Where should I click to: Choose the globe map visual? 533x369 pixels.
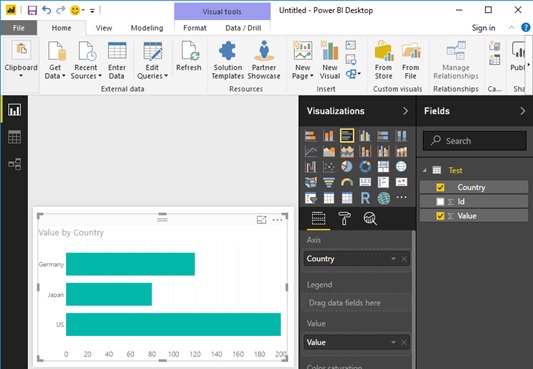(401, 167)
